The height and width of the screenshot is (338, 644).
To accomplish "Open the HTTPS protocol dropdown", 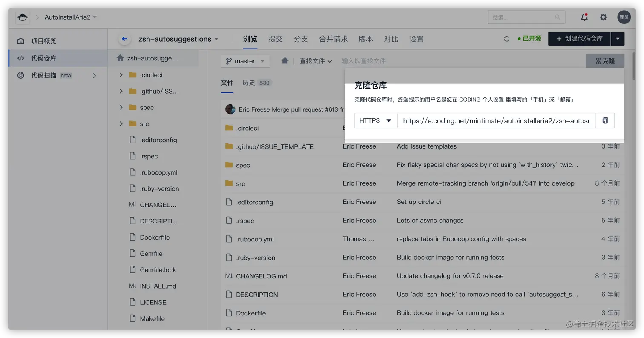I will coord(376,120).
